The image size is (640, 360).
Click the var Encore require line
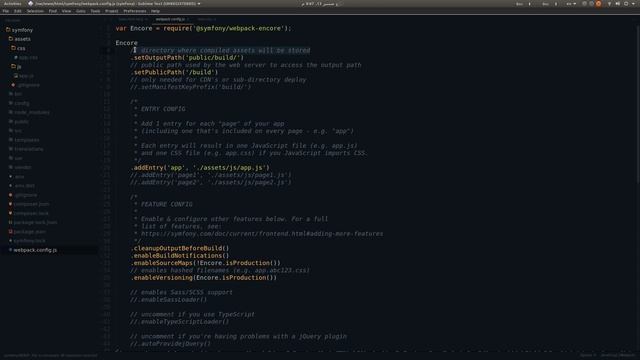coord(203,29)
